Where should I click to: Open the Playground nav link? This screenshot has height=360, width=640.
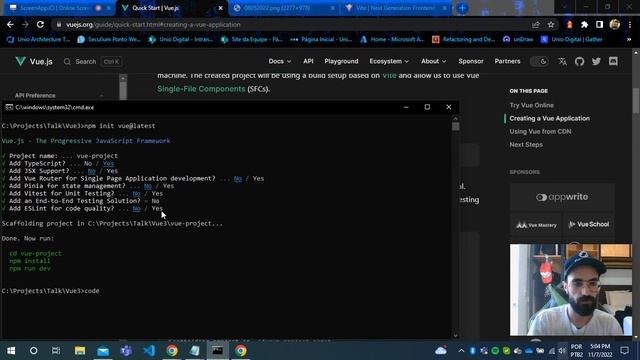coord(341,61)
